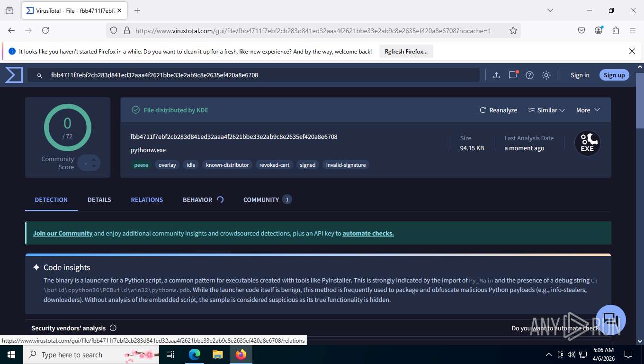Click the Sign up button
This screenshot has width=644, height=364.
614,75
